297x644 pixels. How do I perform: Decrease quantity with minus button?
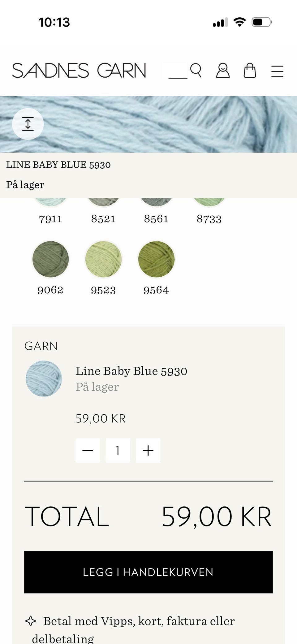point(88,450)
